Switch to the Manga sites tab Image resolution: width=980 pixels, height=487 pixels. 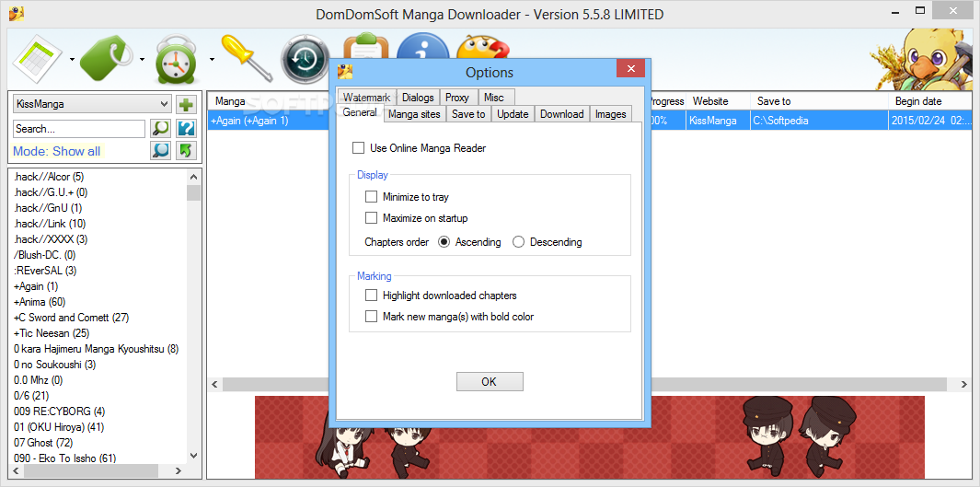click(414, 114)
